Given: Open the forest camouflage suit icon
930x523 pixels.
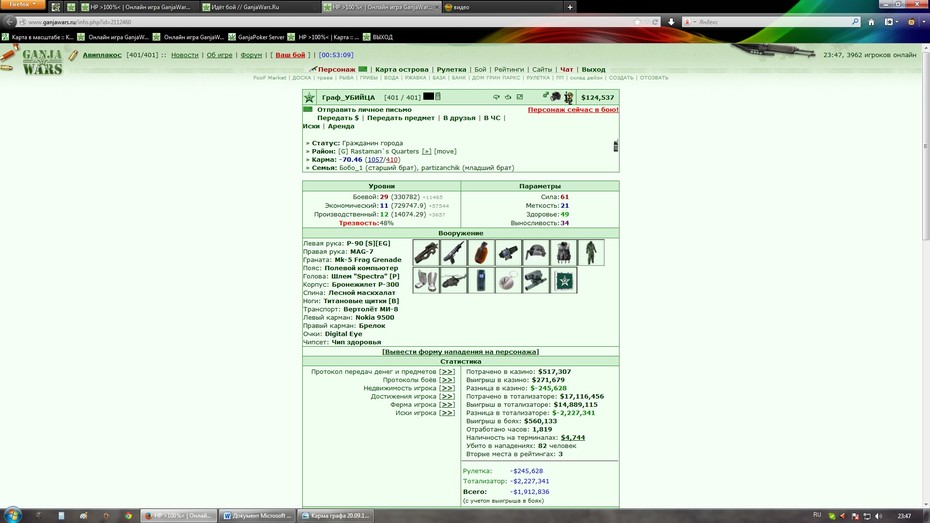Looking at the screenshot, I should [x=591, y=253].
